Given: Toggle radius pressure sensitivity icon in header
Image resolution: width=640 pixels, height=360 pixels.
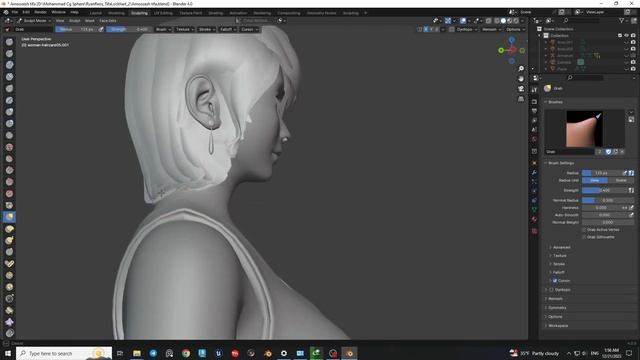Looking at the screenshot, I should [101, 29].
